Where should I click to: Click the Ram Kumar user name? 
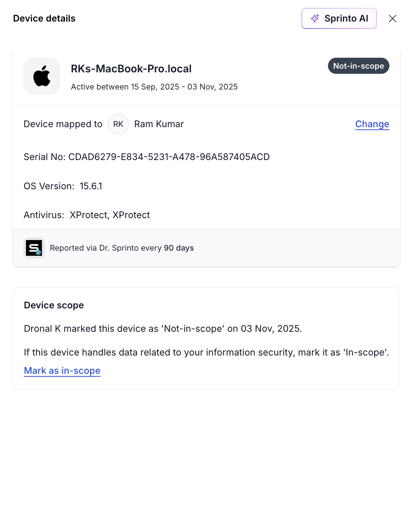click(159, 124)
